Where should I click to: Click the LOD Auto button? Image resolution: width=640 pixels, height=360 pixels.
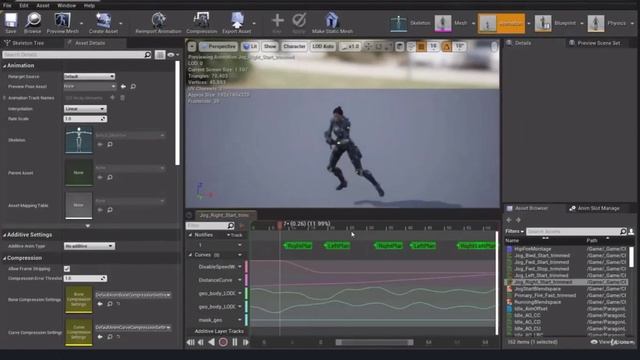pos(323,47)
